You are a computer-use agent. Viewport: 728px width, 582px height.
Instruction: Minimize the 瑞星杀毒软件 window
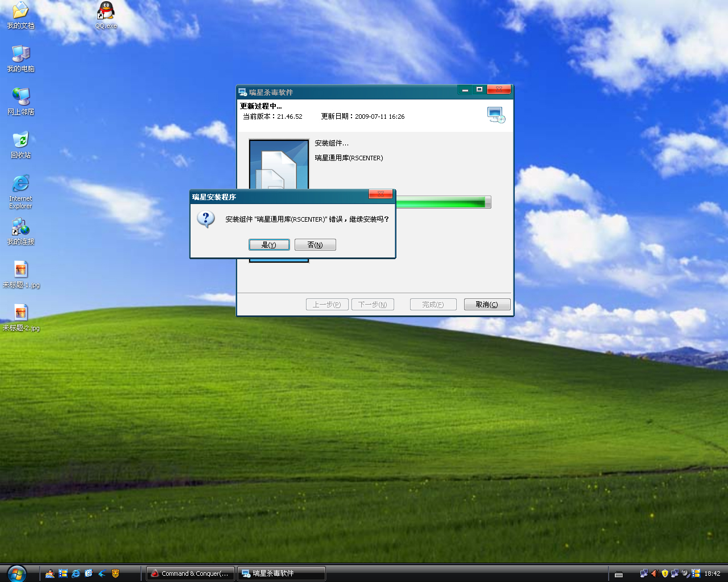coord(465,90)
